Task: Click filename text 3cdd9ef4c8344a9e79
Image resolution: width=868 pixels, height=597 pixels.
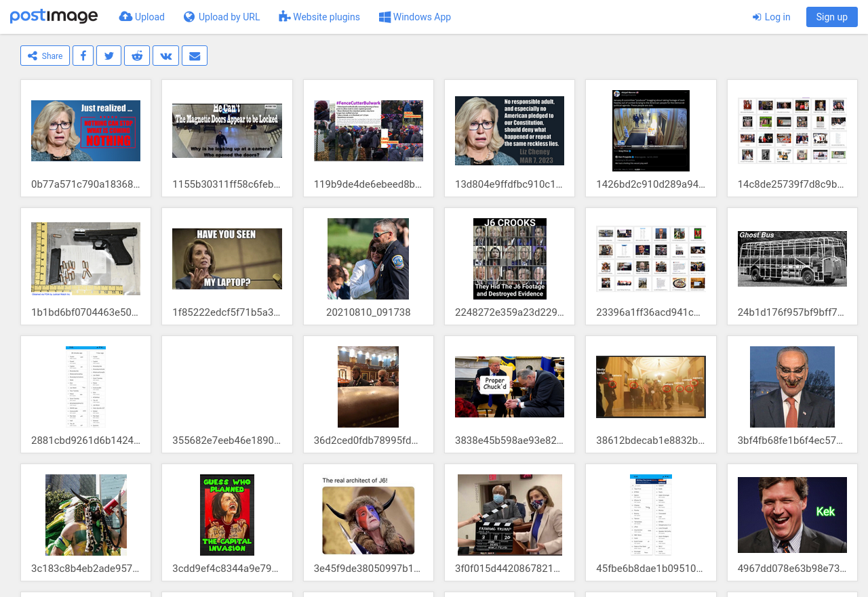Action: pos(226,569)
